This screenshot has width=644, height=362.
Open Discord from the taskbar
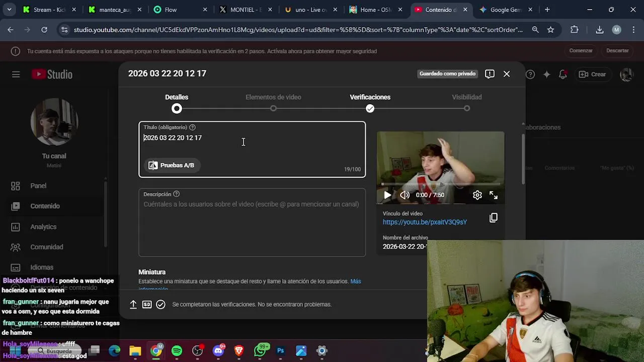[x=218, y=351]
